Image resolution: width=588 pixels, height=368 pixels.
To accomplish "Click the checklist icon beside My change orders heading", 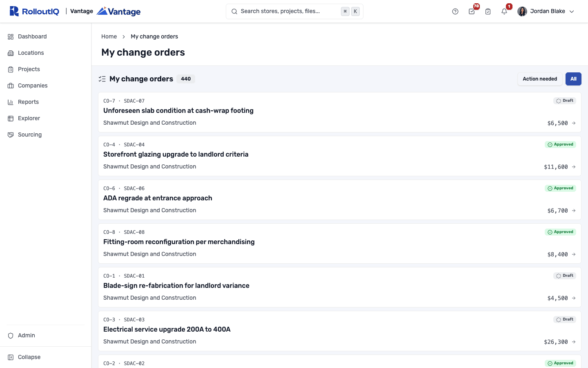I will point(102,79).
